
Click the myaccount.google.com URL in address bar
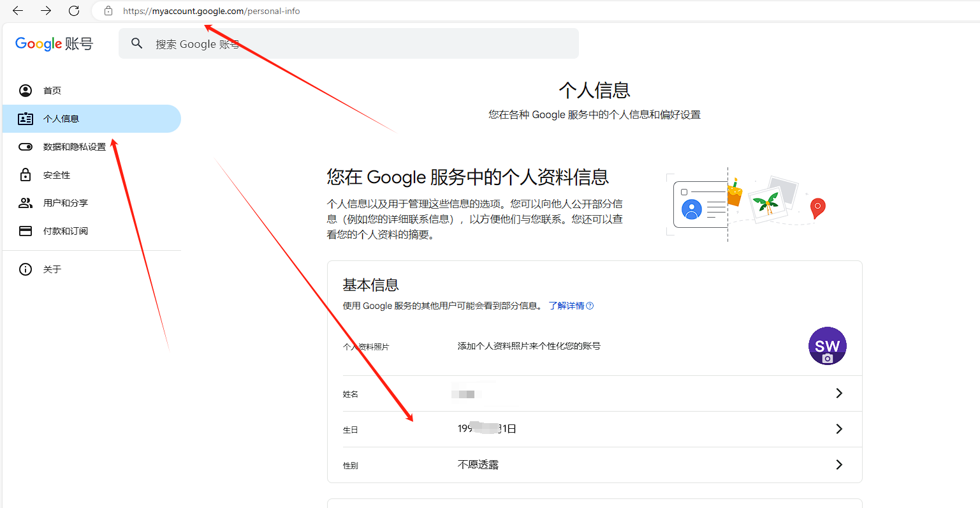coord(211,11)
